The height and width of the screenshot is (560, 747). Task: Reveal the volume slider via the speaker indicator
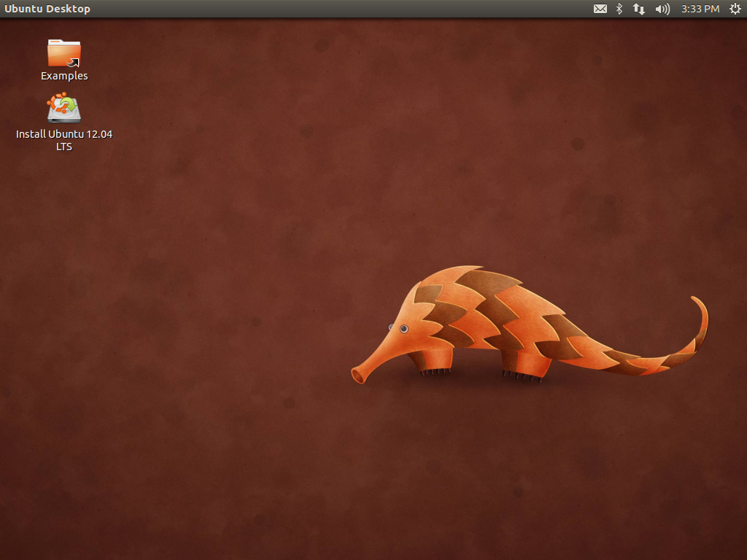point(661,9)
